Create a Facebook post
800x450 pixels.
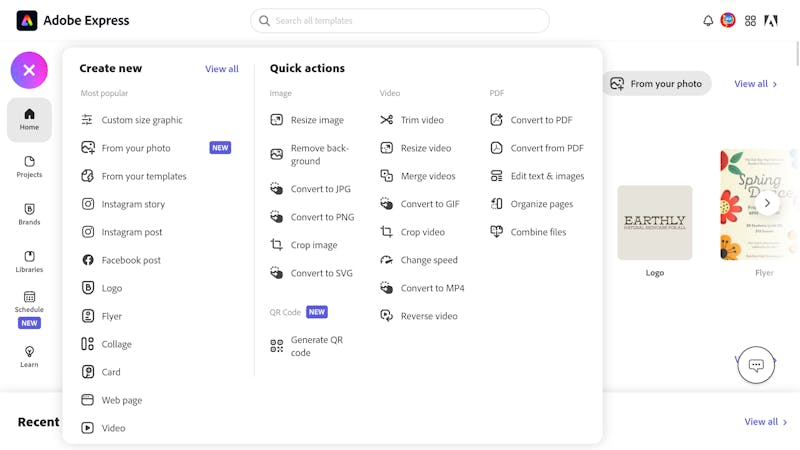point(121,260)
